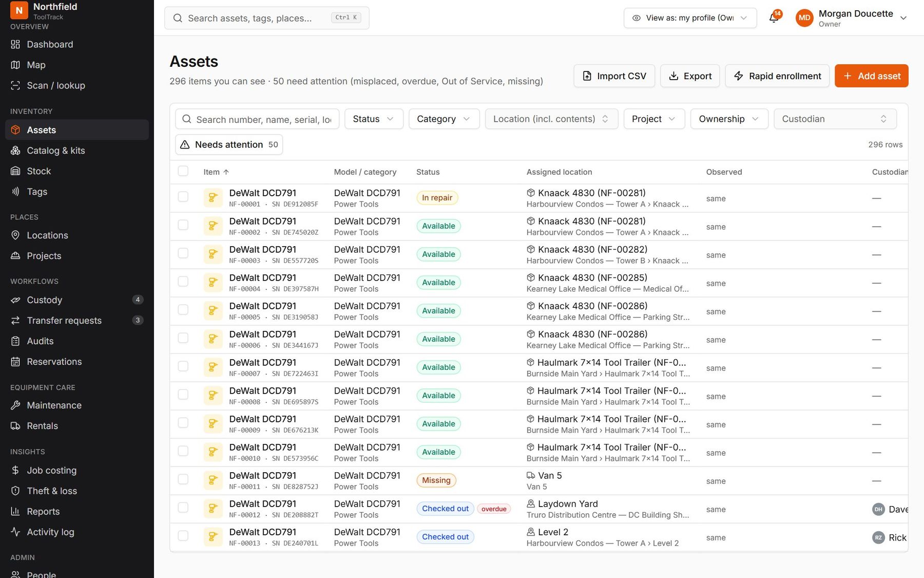Check the row NF-00004 checkbox

point(183,282)
